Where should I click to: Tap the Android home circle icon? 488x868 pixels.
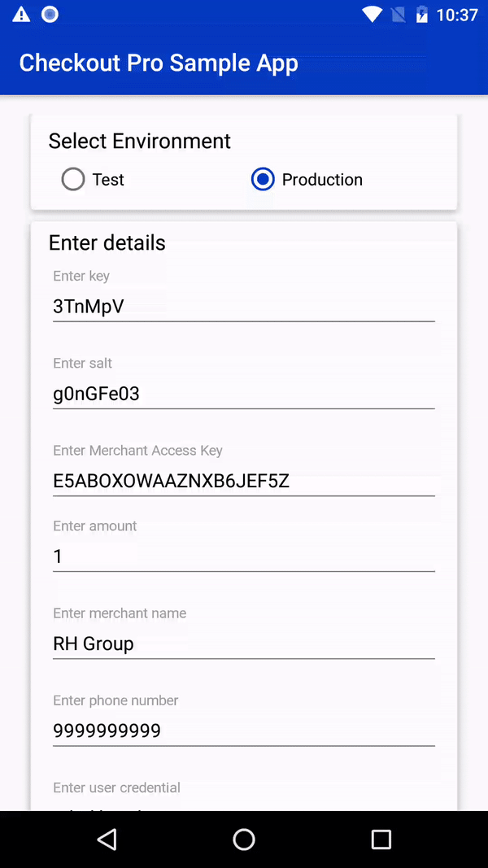point(243,840)
